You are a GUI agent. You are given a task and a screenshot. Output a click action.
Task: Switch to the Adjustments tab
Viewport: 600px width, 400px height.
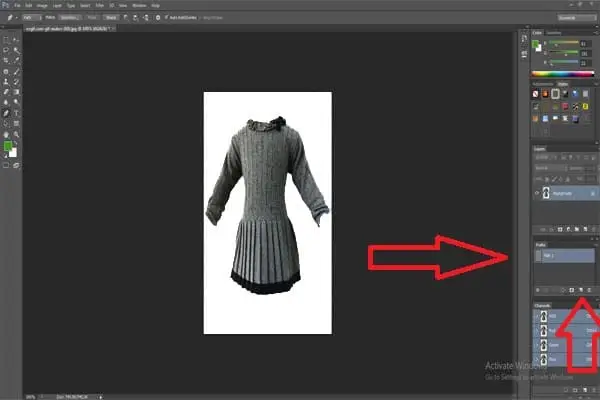543,84
